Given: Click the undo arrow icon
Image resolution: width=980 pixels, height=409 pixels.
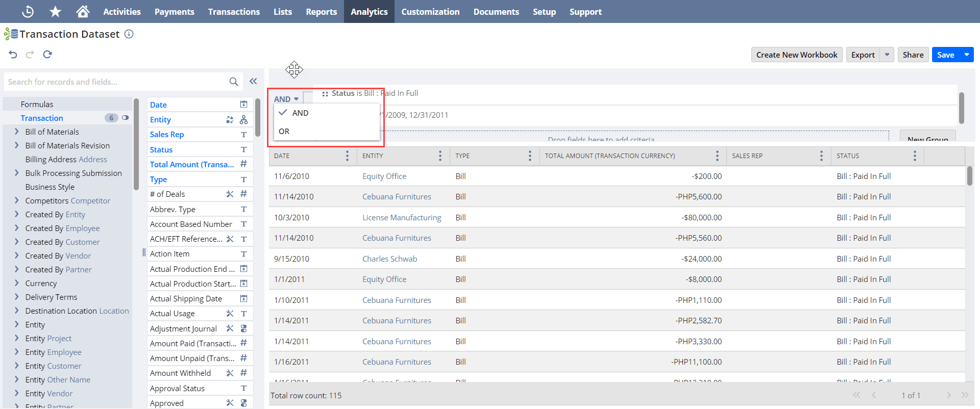Looking at the screenshot, I should (13, 54).
